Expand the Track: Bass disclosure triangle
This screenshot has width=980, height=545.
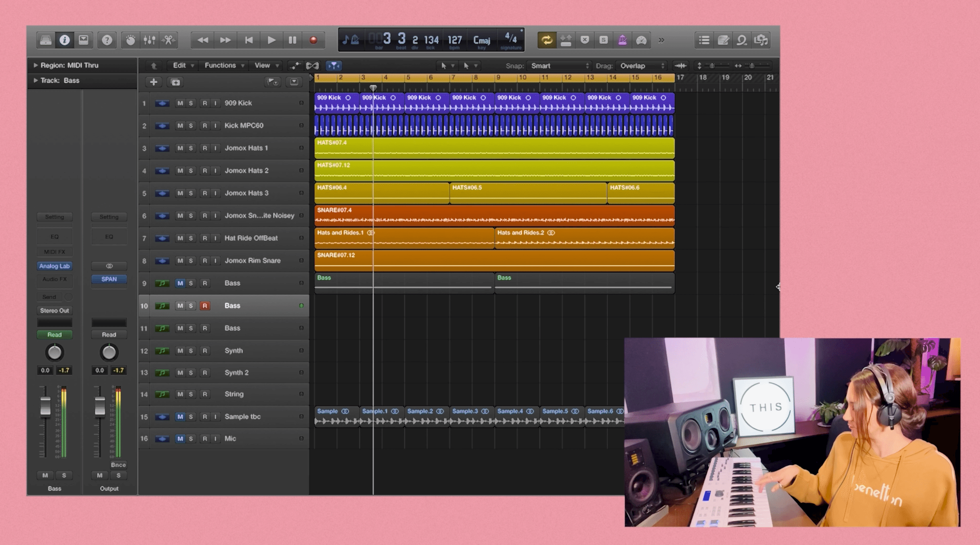coord(36,81)
